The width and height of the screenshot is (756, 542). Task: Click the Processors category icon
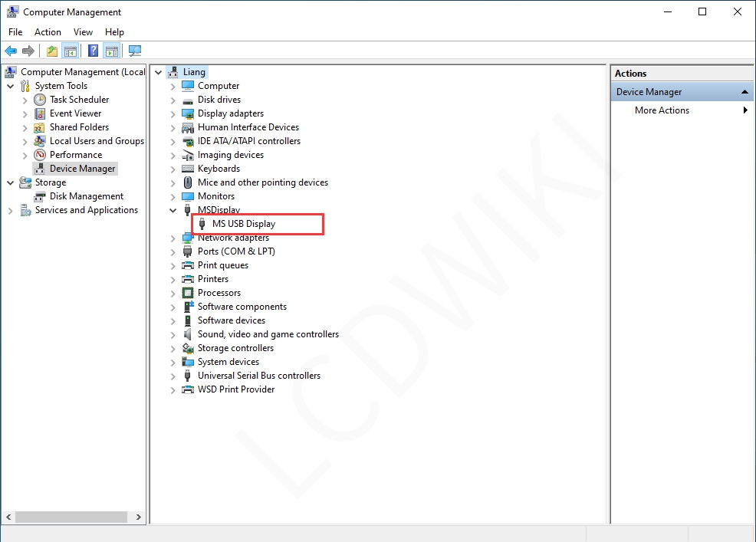(x=188, y=293)
